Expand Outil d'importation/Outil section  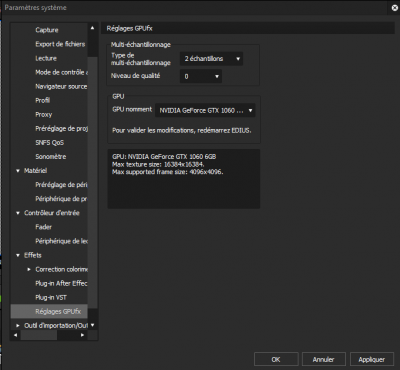coord(18,326)
